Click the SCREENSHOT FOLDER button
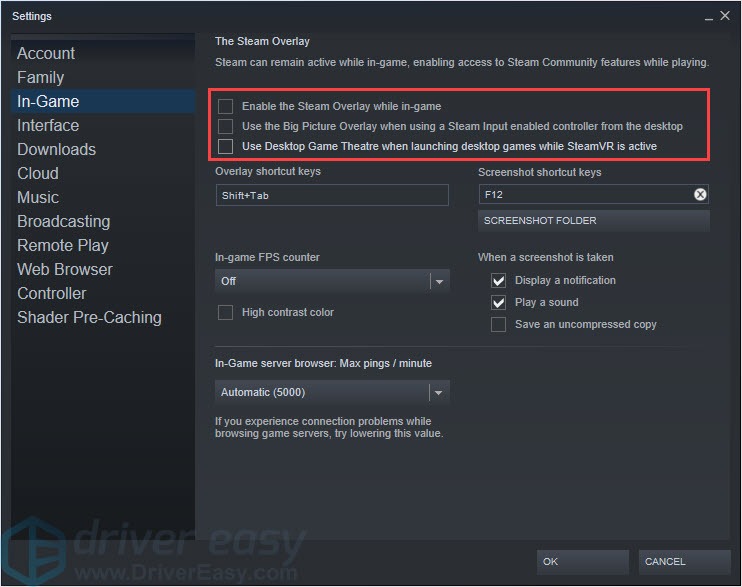 tap(594, 221)
